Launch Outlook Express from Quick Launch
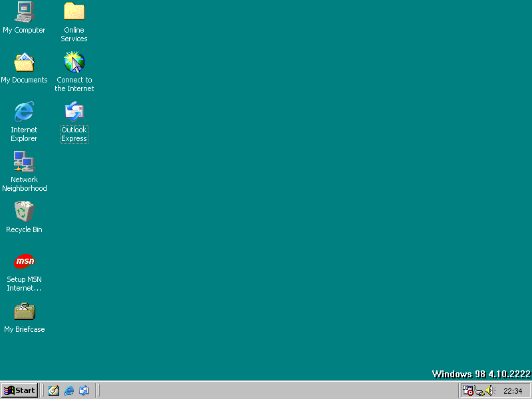532x399 pixels. (x=84, y=390)
